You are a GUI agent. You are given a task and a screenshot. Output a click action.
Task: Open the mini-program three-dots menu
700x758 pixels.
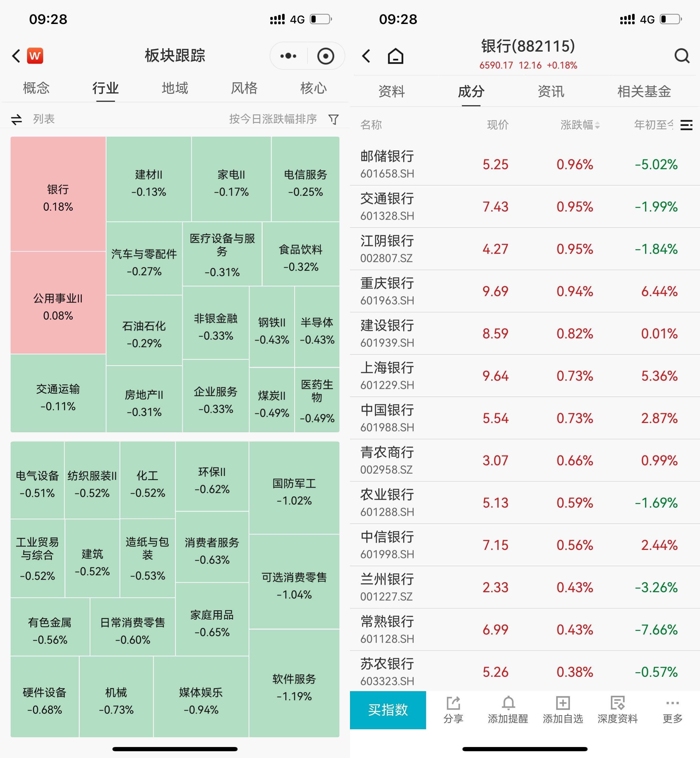pyautogui.click(x=288, y=56)
